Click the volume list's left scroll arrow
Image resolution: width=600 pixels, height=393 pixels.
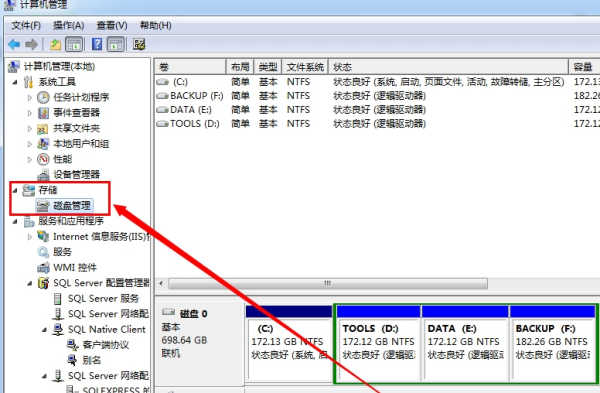(x=161, y=284)
